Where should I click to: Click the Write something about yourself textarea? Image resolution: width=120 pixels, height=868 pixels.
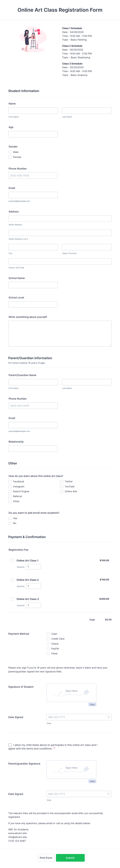click(60, 332)
